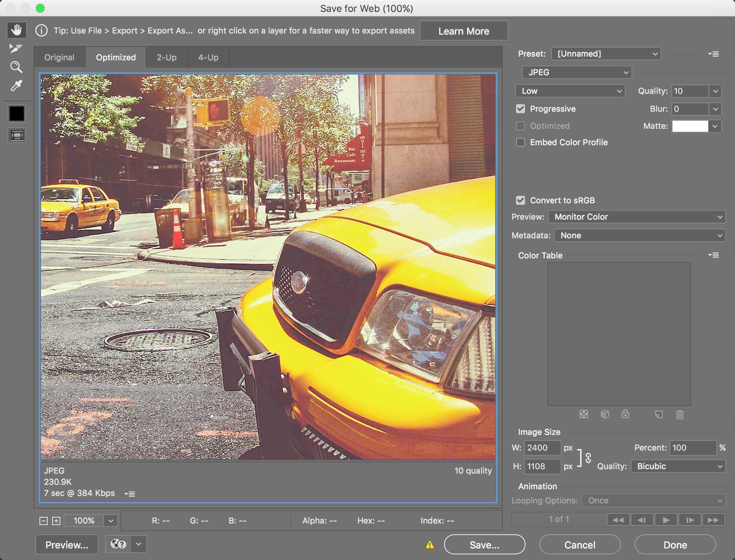Select the Slice Select tool

pos(16,48)
